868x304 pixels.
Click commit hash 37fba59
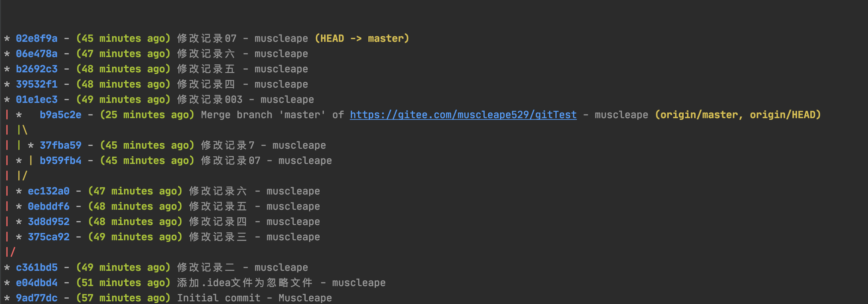click(x=60, y=145)
